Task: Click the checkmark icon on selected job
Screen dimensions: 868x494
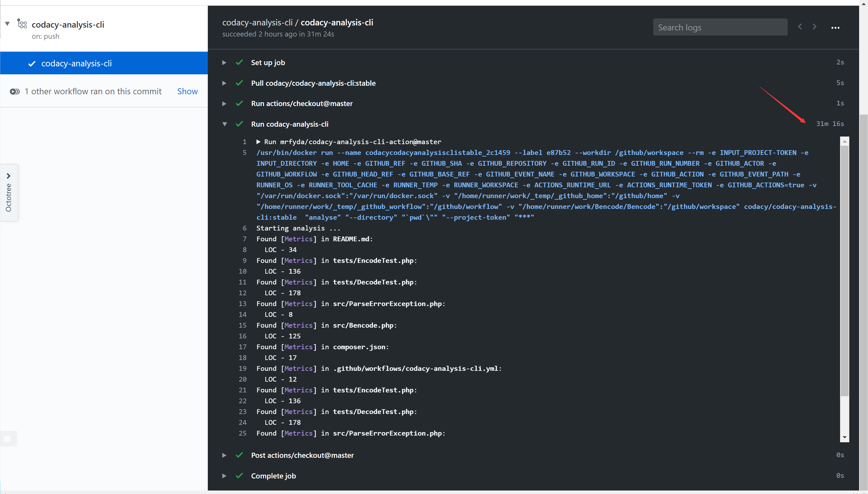Action: point(32,64)
